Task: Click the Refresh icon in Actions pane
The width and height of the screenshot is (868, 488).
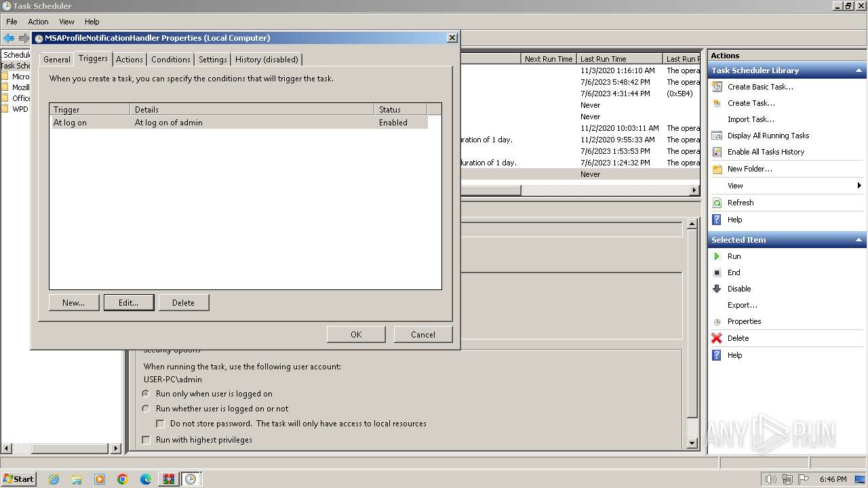Action: click(x=717, y=203)
